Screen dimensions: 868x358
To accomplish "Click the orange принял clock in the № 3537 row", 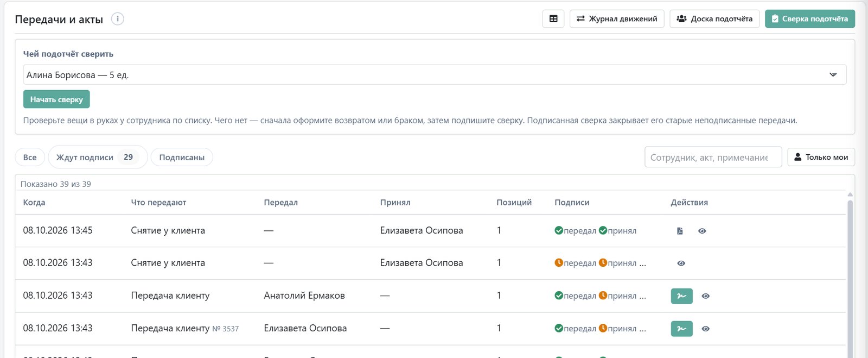I will tap(603, 328).
